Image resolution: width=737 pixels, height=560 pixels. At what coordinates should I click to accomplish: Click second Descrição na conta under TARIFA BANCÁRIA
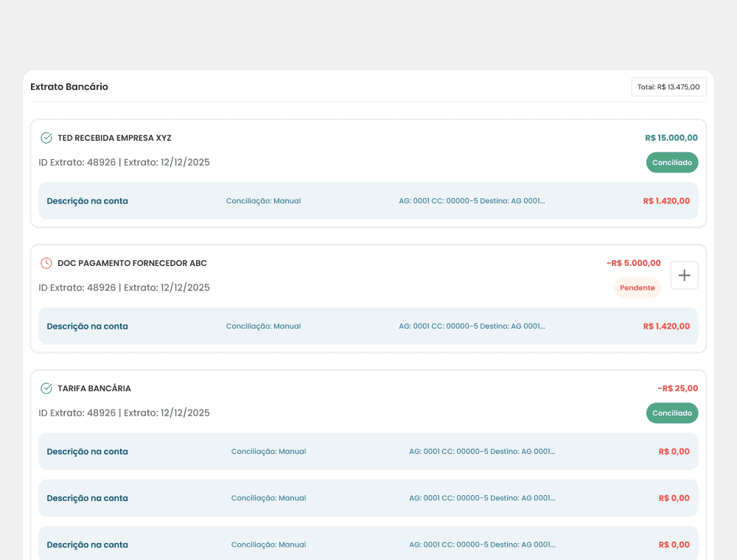tap(88, 498)
